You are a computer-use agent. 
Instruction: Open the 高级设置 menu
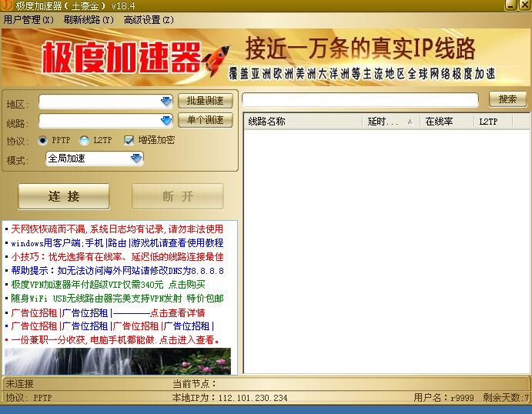click(149, 20)
